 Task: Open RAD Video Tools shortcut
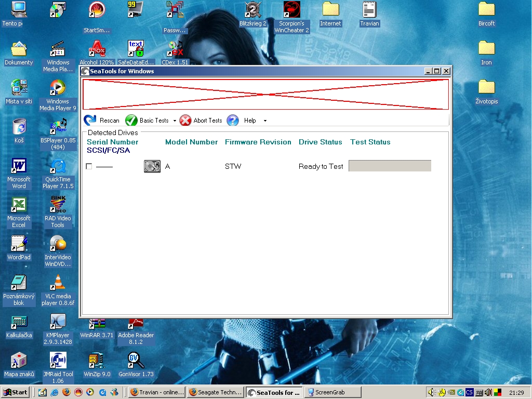(58, 205)
